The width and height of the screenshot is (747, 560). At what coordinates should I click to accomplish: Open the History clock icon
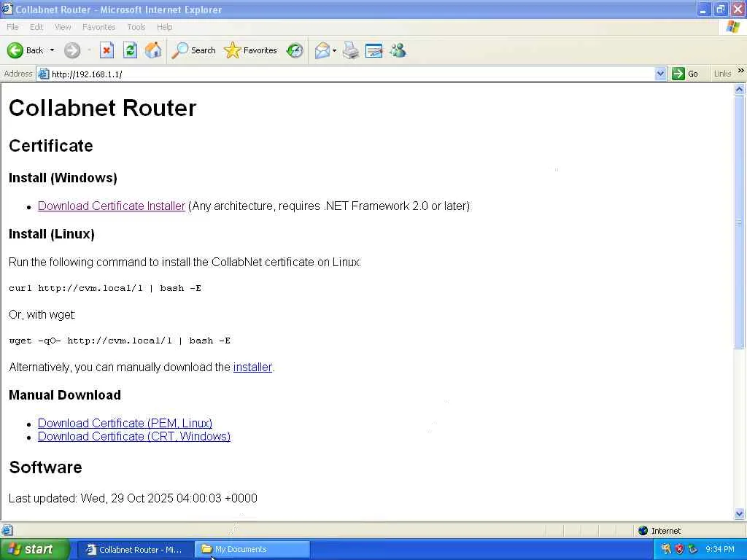point(295,50)
